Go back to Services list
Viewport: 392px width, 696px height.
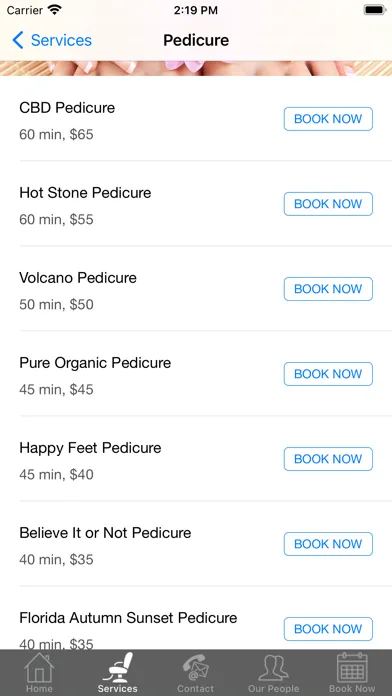[52, 40]
